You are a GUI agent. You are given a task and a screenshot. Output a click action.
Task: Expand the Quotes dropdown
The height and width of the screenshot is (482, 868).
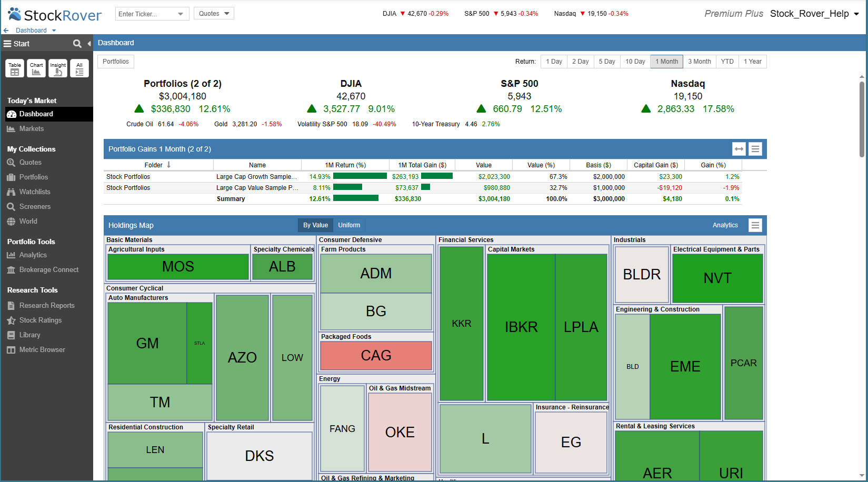214,14
